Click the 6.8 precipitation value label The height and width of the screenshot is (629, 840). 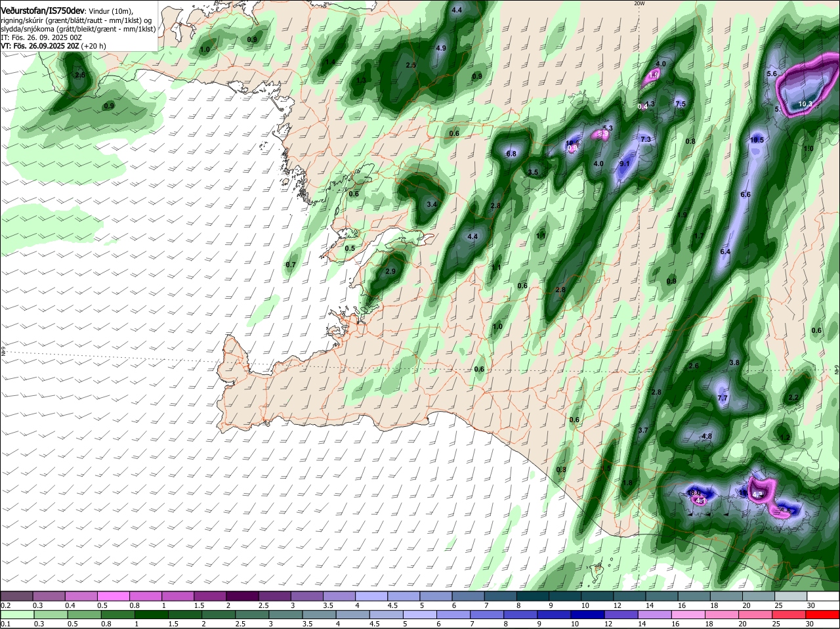pos(512,154)
